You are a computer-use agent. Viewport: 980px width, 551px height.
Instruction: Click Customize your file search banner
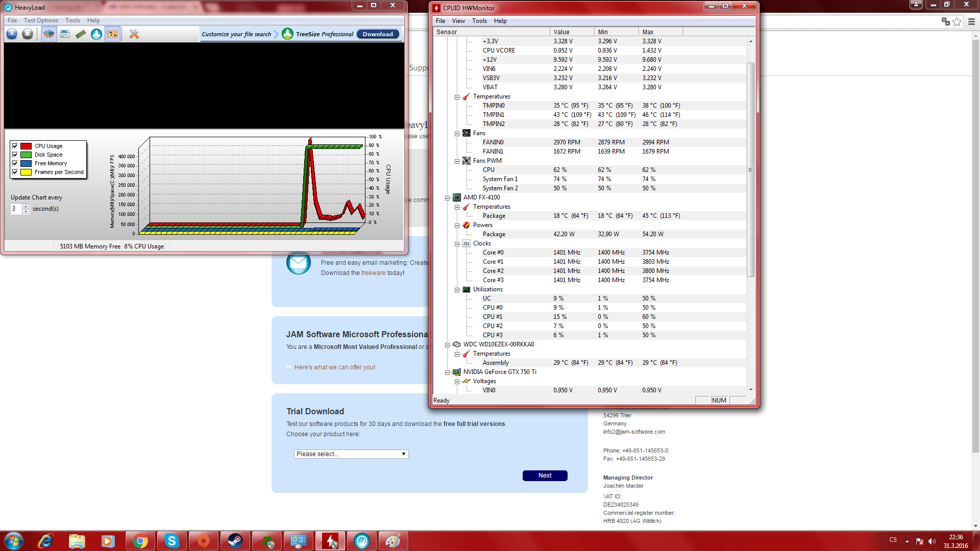coord(236,34)
